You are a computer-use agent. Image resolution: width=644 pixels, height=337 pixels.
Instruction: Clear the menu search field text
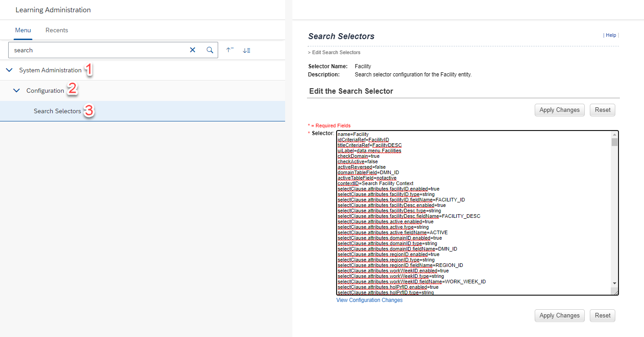pyautogui.click(x=193, y=50)
